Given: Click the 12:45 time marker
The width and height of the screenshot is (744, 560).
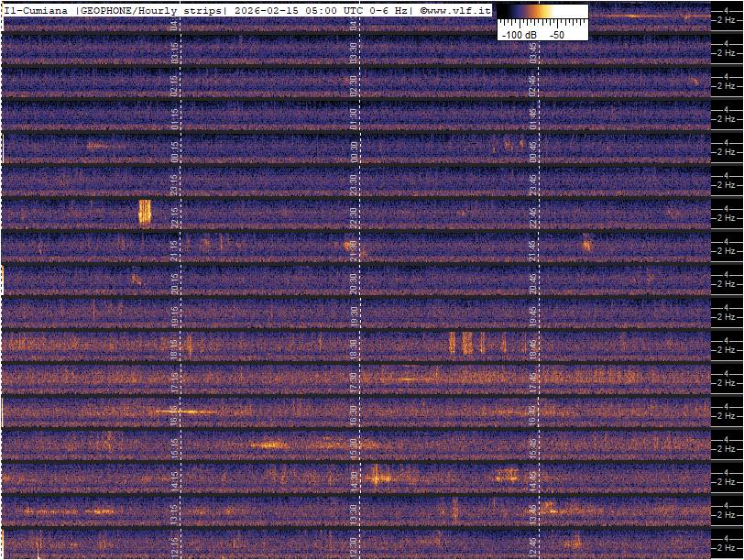Looking at the screenshot, I should pyautogui.click(x=532, y=544).
